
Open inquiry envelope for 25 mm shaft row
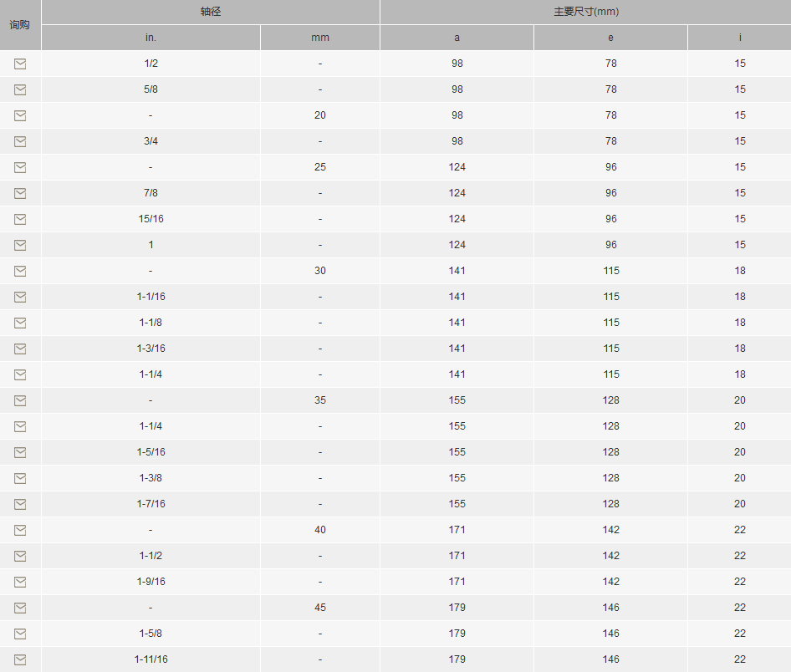(20, 167)
